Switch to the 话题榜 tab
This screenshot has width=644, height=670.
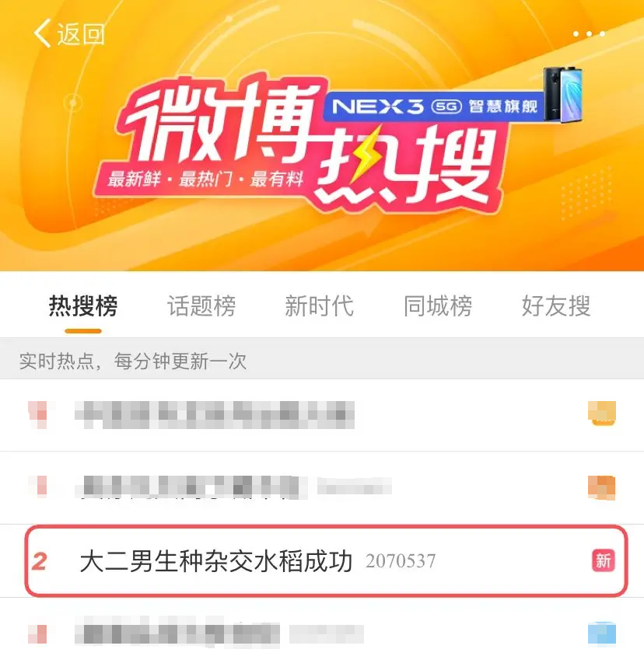(201, 305)
